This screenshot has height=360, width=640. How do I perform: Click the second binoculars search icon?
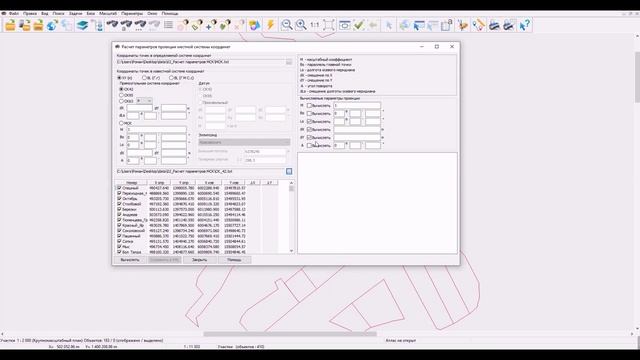point(126,25)
